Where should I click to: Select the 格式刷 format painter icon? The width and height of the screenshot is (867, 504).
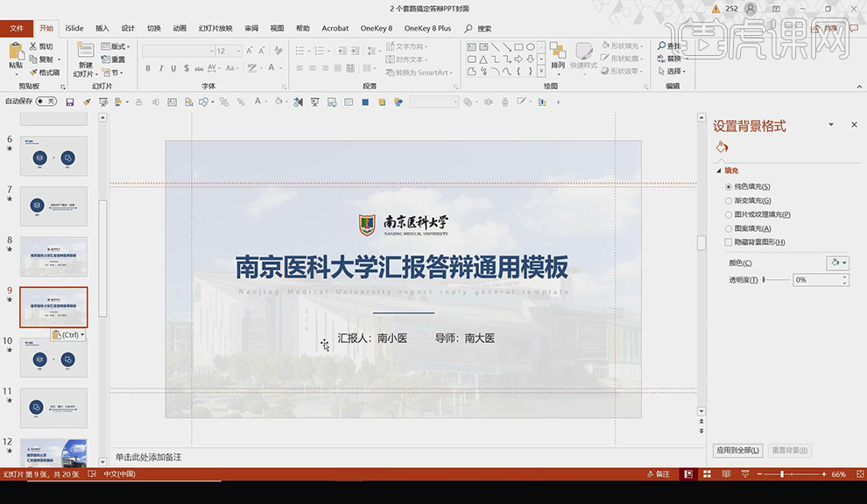coord(33,71)
